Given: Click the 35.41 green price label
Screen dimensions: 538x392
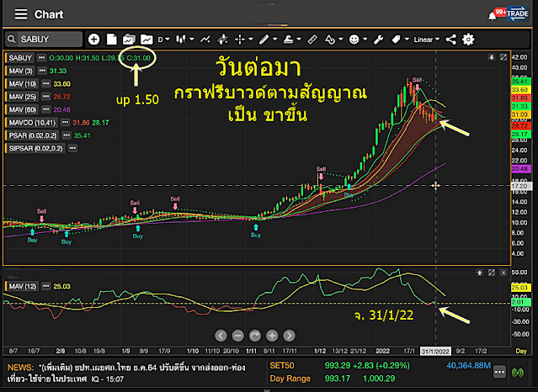Looking at the screenshot, I should point(521,82).
